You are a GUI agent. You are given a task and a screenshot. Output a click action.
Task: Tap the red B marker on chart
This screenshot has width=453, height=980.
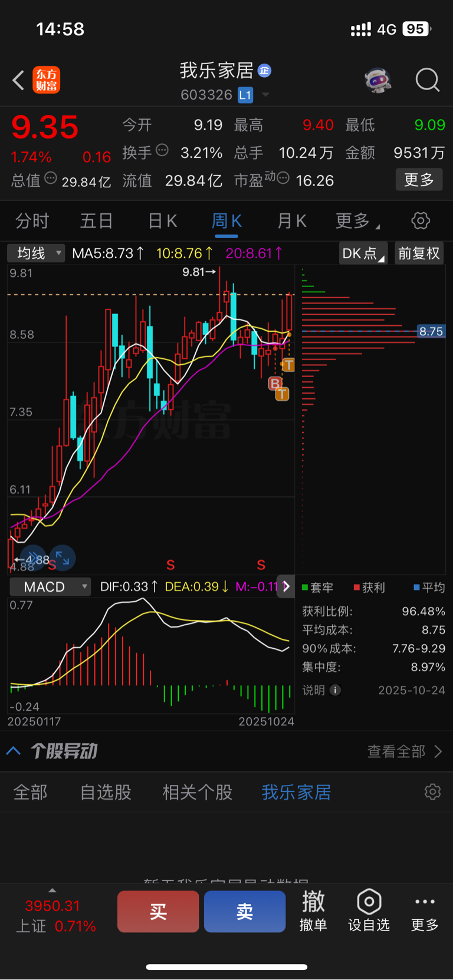[275, 384]
